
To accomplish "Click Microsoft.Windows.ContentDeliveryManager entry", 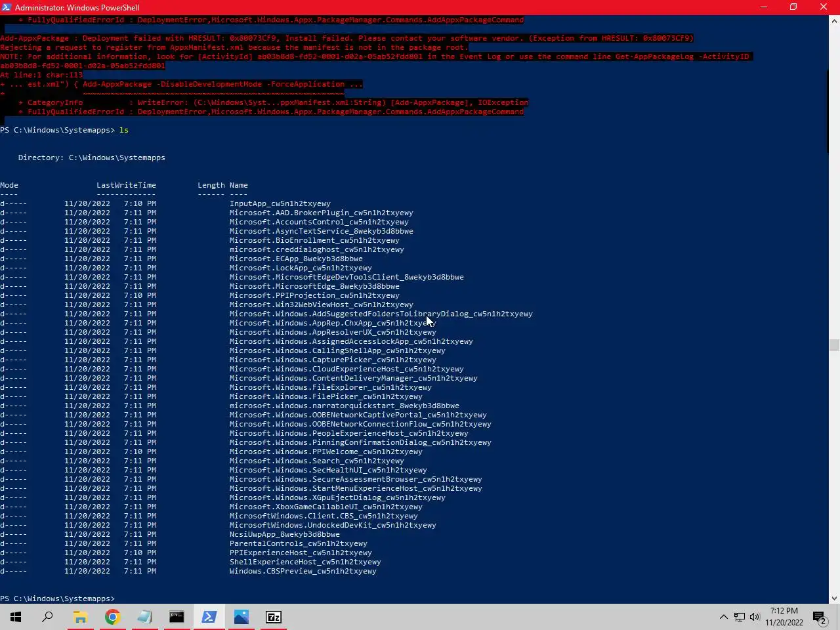I will point(354,378).
